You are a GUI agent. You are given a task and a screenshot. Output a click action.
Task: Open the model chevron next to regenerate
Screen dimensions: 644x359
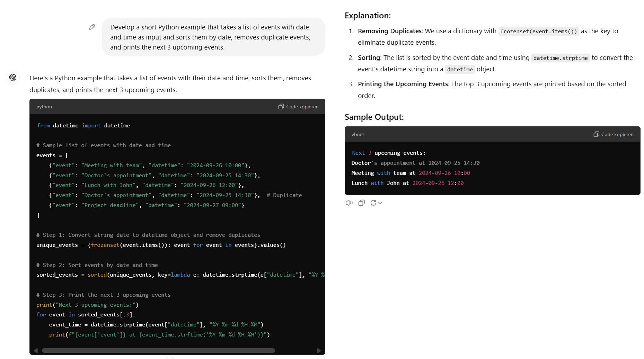(x=380, y=203)
